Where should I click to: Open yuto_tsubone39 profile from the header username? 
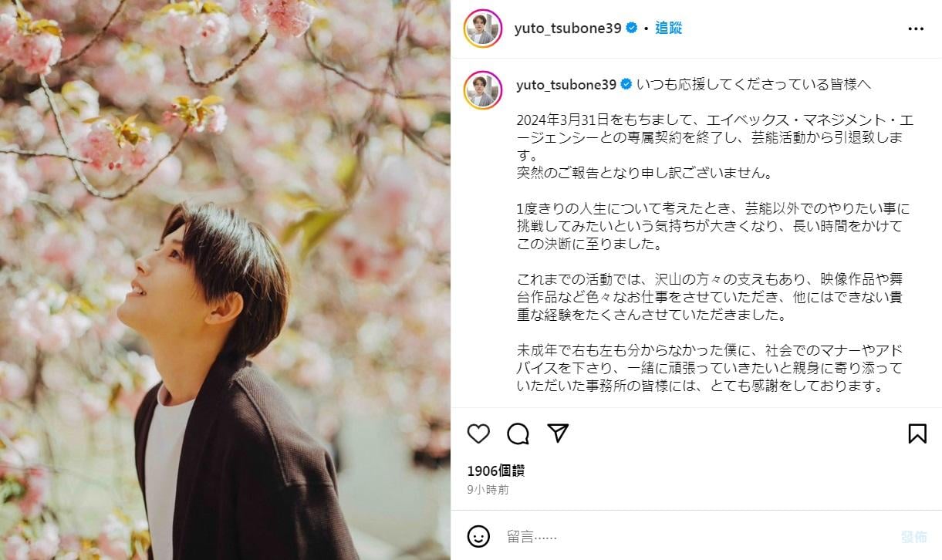(567, 29)
